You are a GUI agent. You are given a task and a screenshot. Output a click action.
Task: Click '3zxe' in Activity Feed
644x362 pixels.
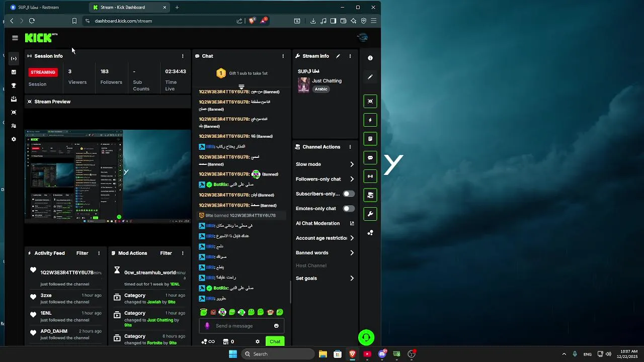tap(46, 296)
